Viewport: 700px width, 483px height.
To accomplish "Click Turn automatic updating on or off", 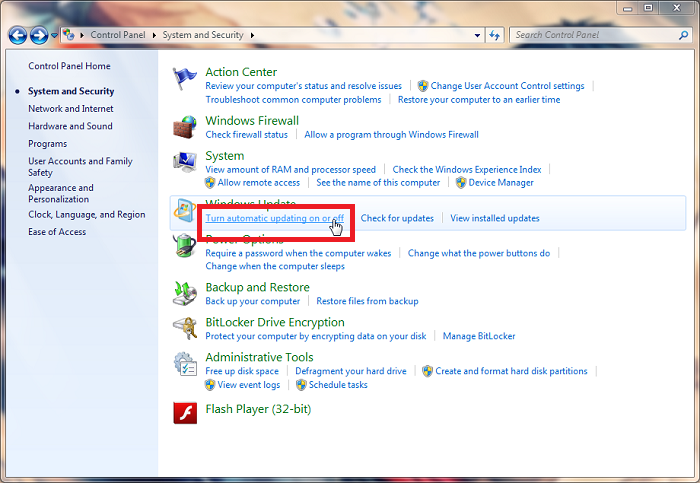I will [x=275, y=218].
